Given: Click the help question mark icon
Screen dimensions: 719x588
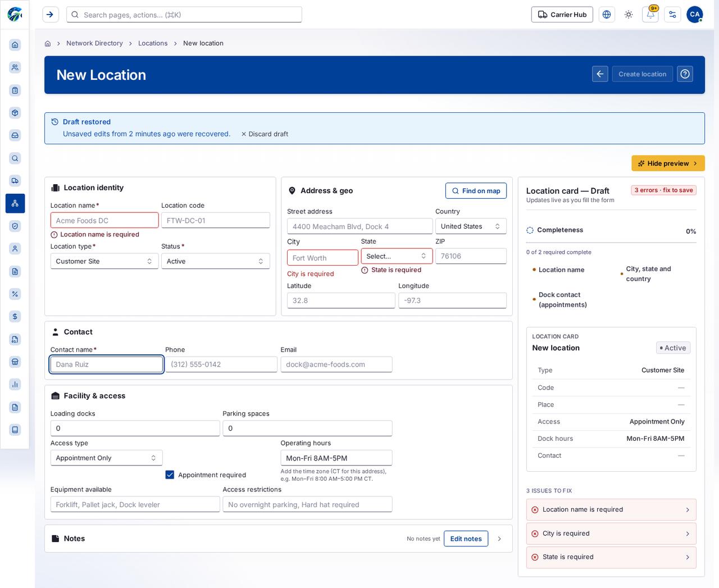Looking at the screenshot, I should click(685, 74).
